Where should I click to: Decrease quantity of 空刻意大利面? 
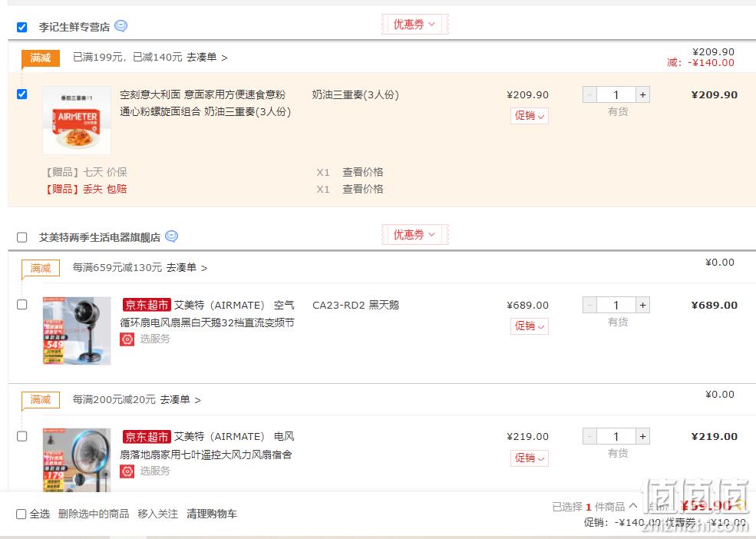(x=589, y=94)
